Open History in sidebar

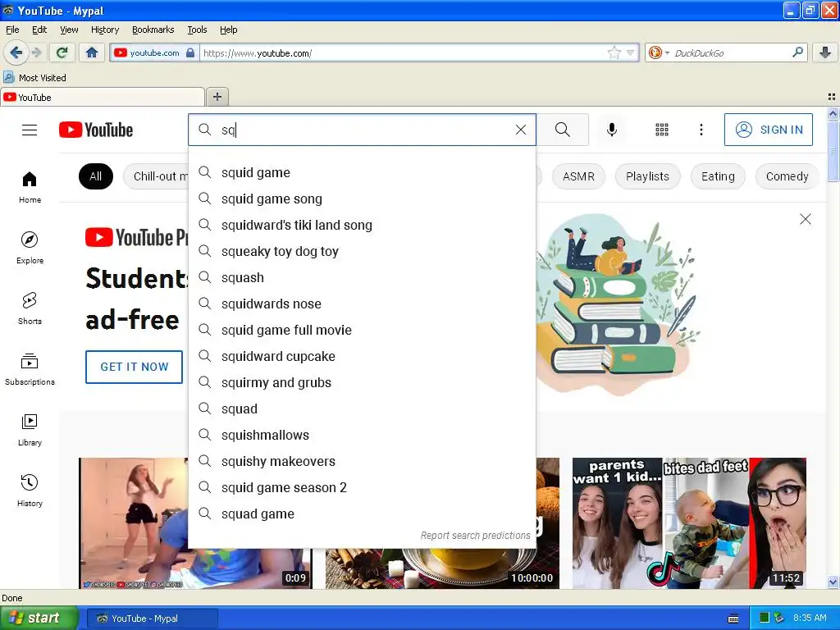click(x=30, y=491)
